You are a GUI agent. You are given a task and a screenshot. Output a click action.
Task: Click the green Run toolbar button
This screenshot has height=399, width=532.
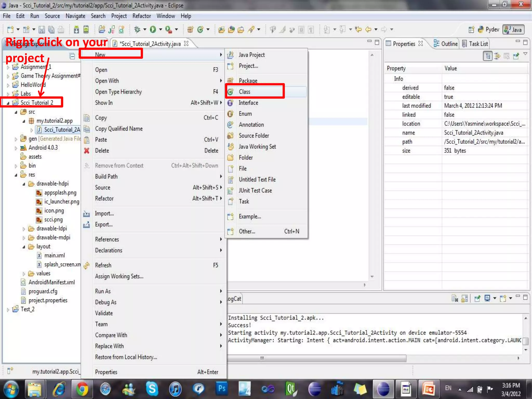(x=153, y=30)
